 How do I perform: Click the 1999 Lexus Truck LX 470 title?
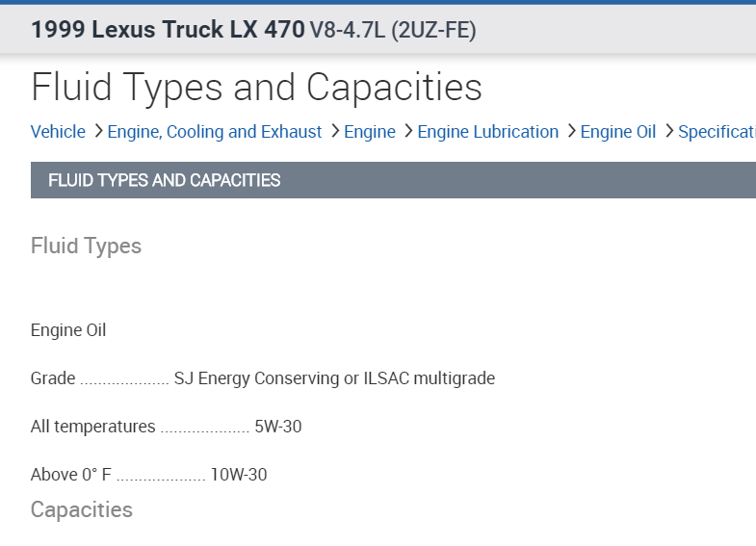tap(168, 30)
